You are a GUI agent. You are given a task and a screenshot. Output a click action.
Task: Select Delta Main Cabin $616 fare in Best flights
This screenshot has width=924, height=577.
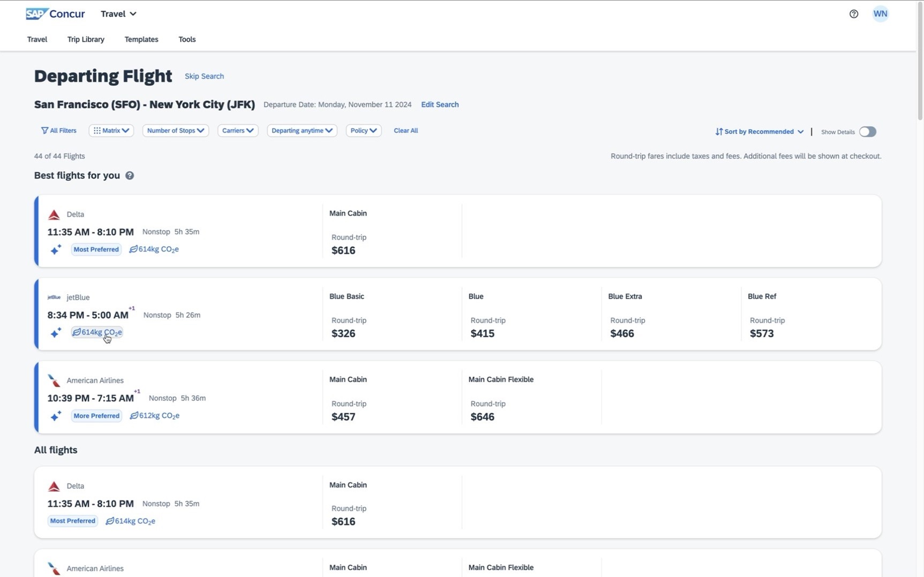pyautogui.click(x=392, y=231)
